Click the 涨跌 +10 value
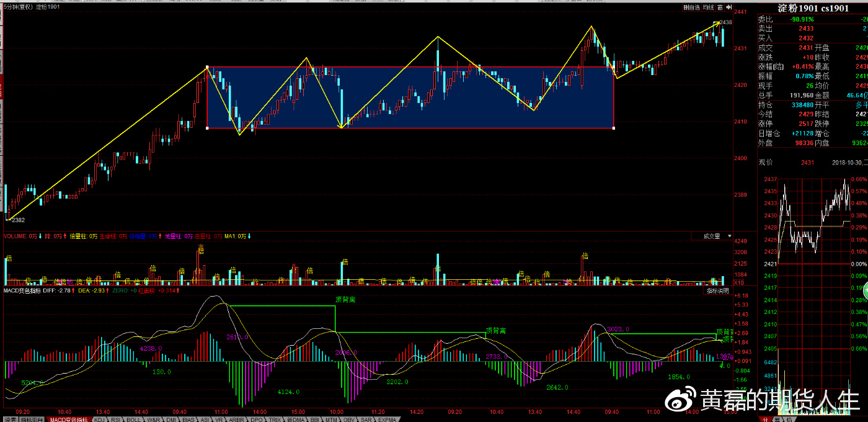Viewport: 868px width, 422px height. pos(808,57)
